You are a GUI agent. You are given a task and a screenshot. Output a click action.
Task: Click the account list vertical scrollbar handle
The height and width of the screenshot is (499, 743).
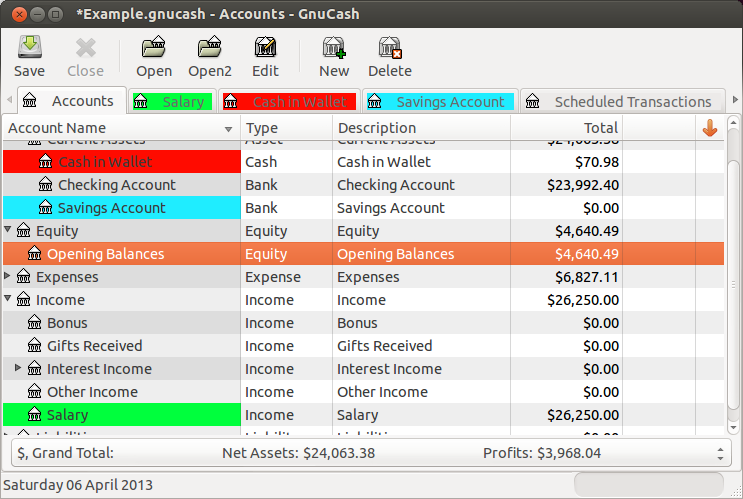[734, 283]
